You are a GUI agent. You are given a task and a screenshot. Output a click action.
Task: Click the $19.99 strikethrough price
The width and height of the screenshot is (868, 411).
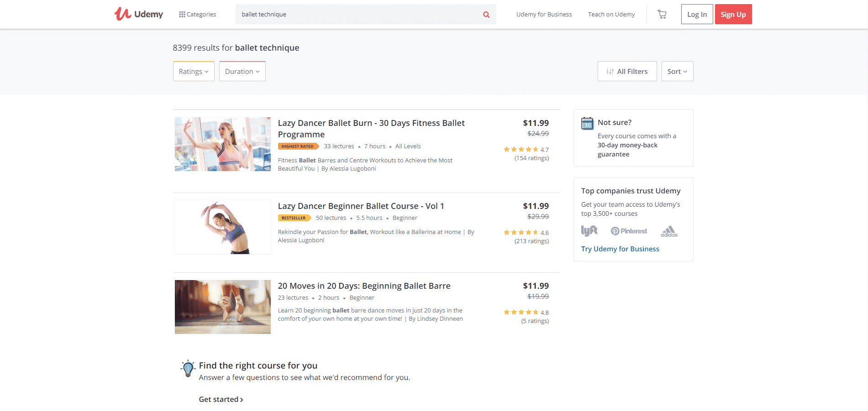[x=538, y=297]
